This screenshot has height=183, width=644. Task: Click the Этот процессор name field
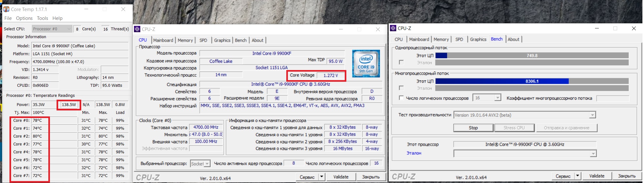tap(525, 144)
